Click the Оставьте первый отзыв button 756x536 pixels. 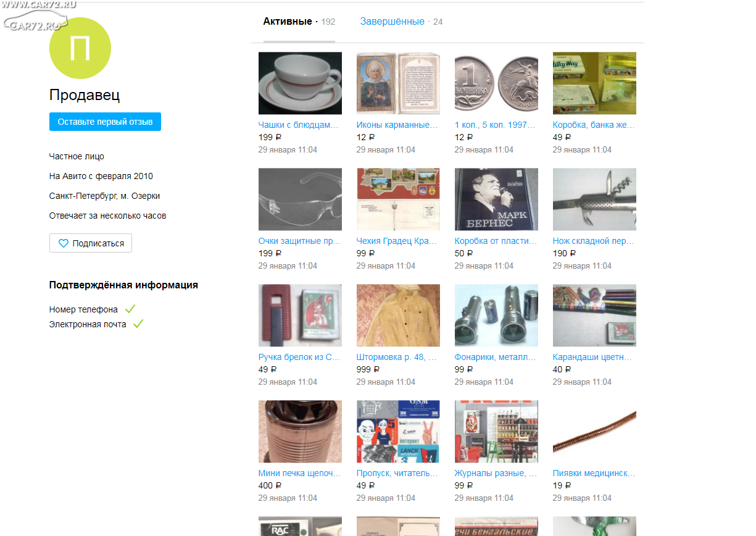105,122
